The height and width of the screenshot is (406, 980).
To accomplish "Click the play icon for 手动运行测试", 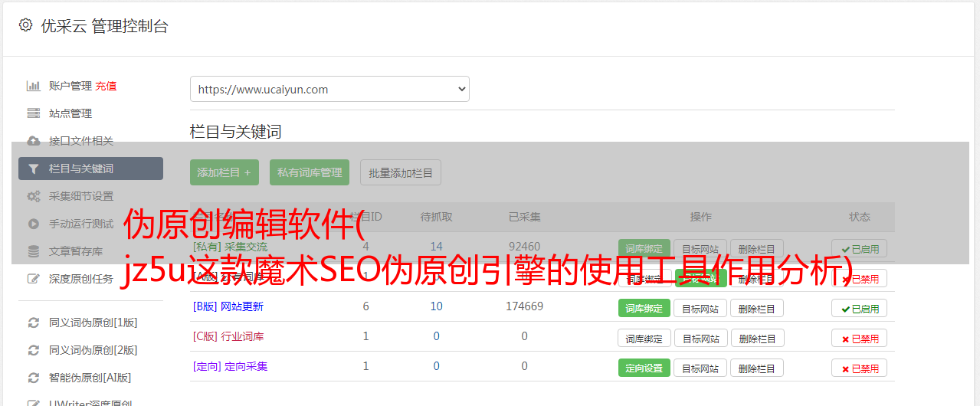I will [x=34, y=224].
